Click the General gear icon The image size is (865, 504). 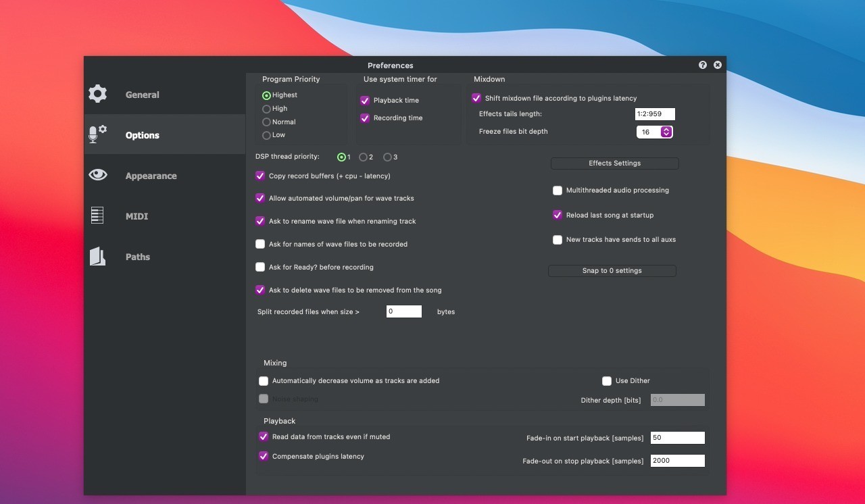click(x=98, y=94)
